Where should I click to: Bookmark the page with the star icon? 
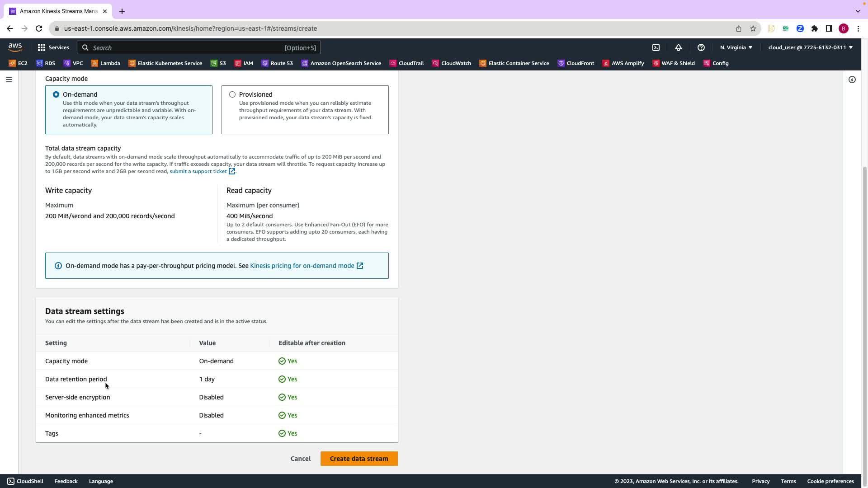(753, 28)
